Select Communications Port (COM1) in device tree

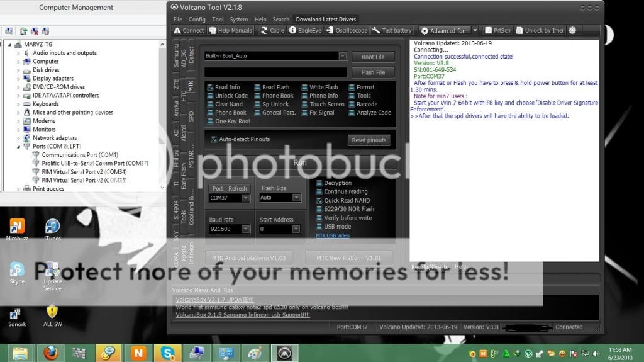point(80,155)
